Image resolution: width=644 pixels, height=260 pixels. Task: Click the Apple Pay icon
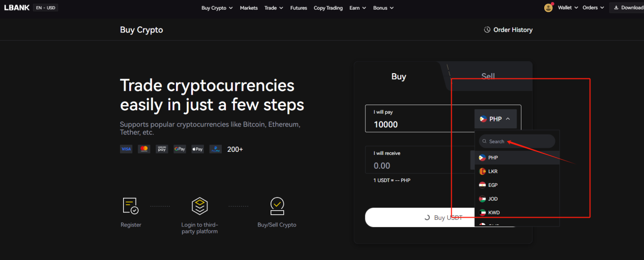[x=197, y=149]
